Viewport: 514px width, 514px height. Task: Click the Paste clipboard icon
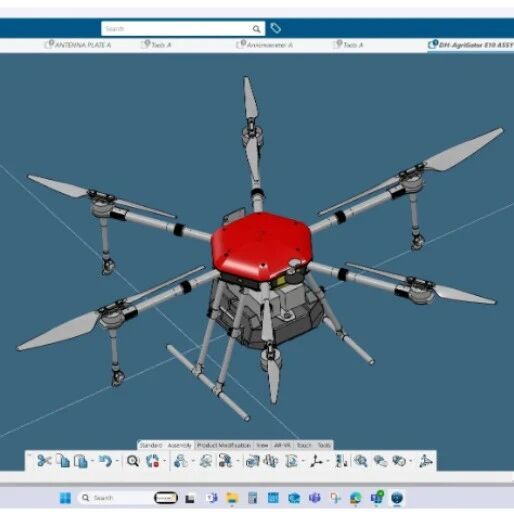[81, 461]
